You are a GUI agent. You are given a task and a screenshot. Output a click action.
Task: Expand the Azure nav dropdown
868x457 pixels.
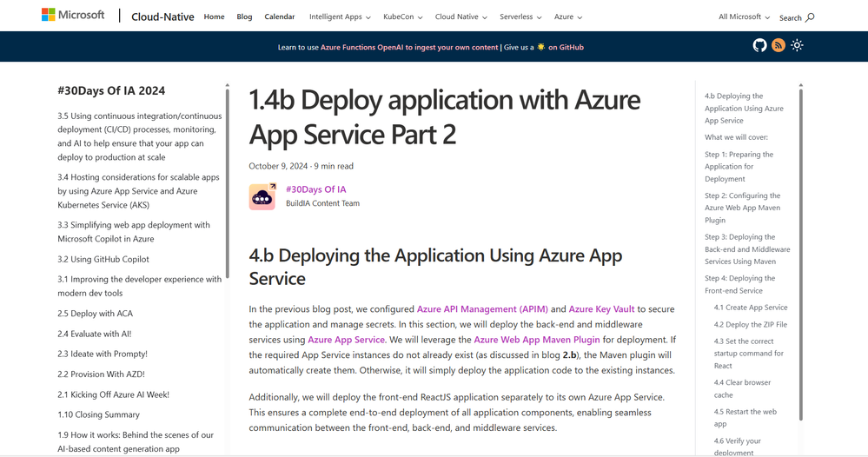[x=568, y=17]
